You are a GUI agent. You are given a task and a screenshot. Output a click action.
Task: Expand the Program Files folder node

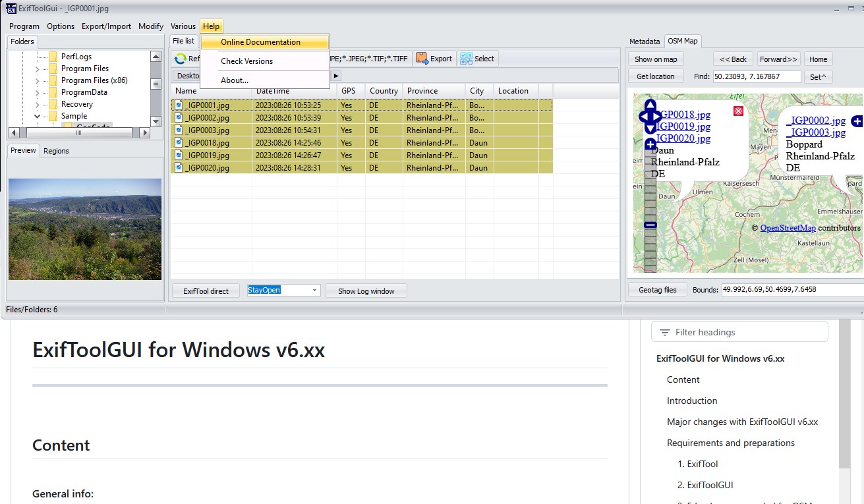pos(38,69)
